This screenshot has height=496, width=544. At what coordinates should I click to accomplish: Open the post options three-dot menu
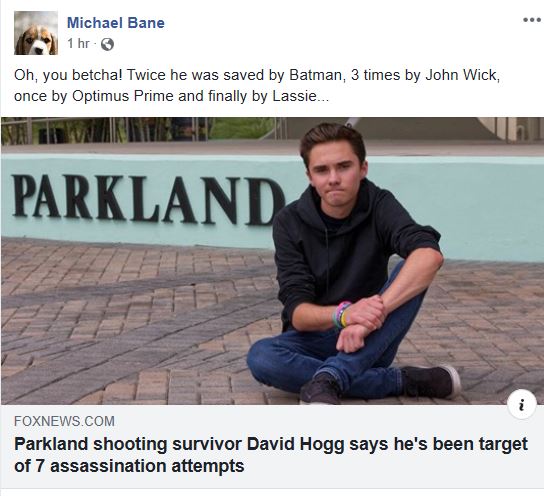[x=532, y=20]
